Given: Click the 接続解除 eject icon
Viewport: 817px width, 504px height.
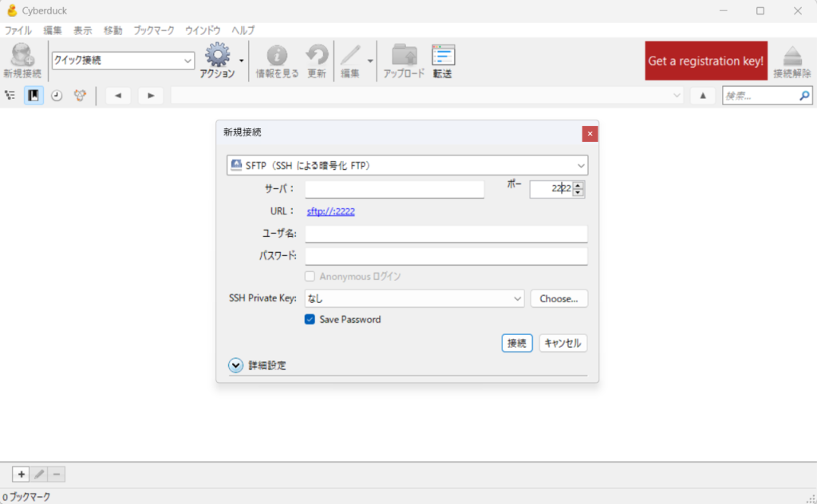Looking at the screenshot, I should click(x=792, y=61).
